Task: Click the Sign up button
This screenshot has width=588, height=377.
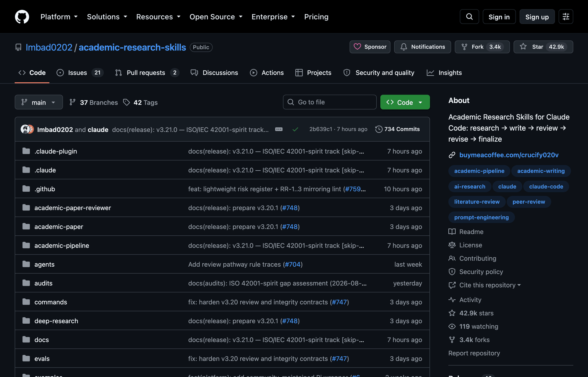Action: 537,17
